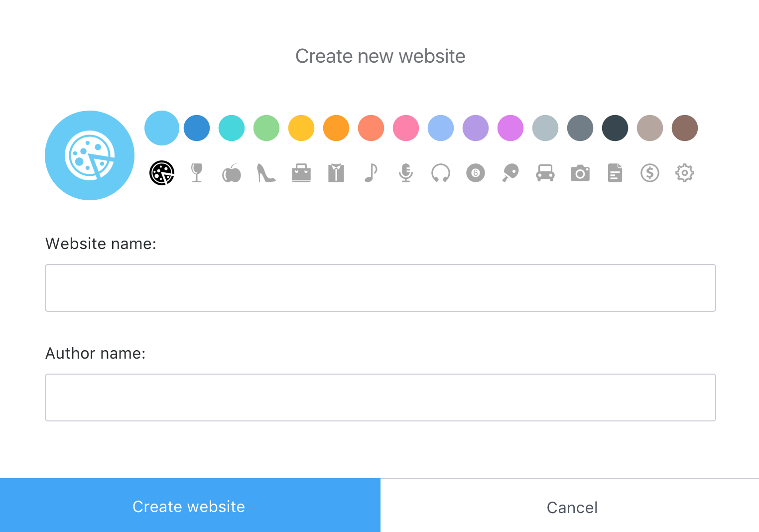The height and width of the screenshot is (532, 759).
Task: Select the brown color swatch
Action: pos(685,128)
